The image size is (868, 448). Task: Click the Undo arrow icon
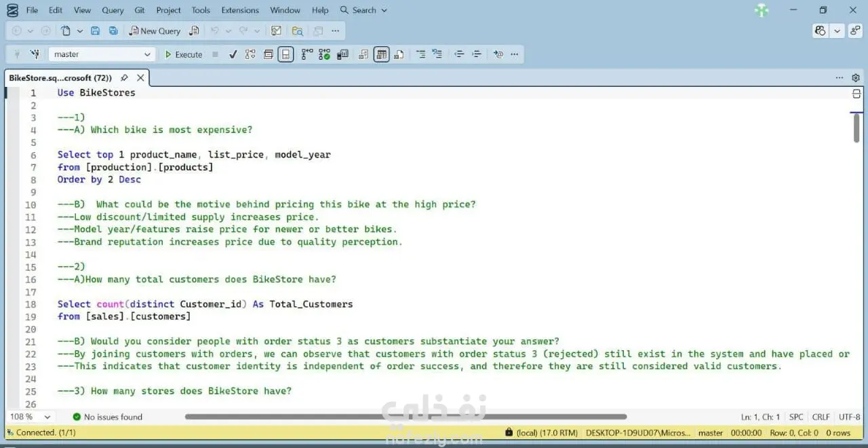215,31
